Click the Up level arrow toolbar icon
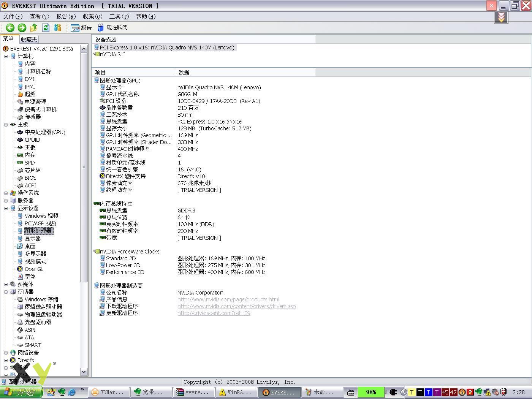The width and height of the screenshot is (532, 399). coord(34,27)
